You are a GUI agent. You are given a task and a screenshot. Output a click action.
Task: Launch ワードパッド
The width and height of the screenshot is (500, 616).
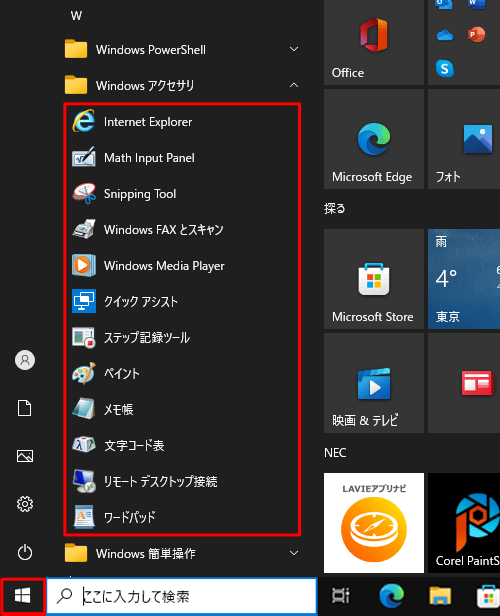pos(182,517)
